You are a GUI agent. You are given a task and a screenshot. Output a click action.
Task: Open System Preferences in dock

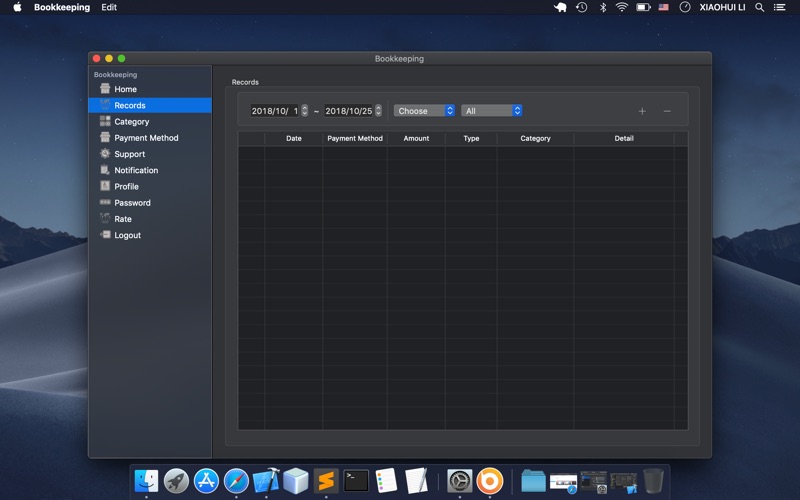point(460,481)
